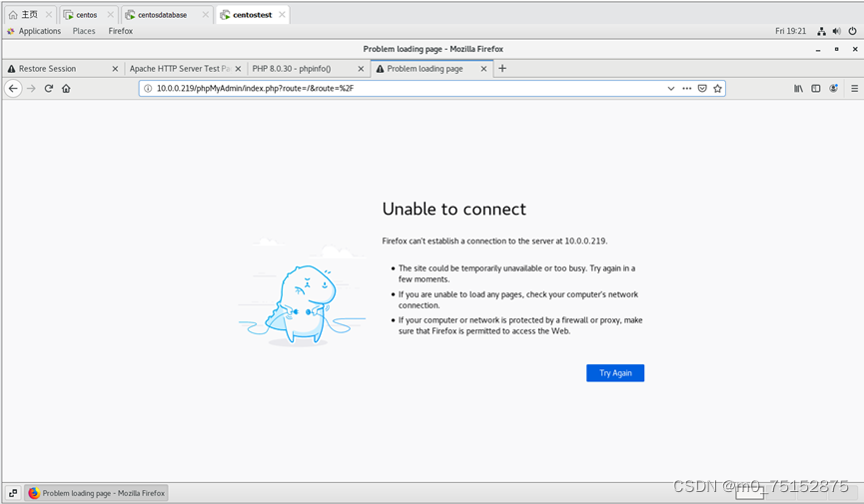Close the PHP 8.0.30 phpinfo tab
The image size is (864, 504).
coord(361,69)
